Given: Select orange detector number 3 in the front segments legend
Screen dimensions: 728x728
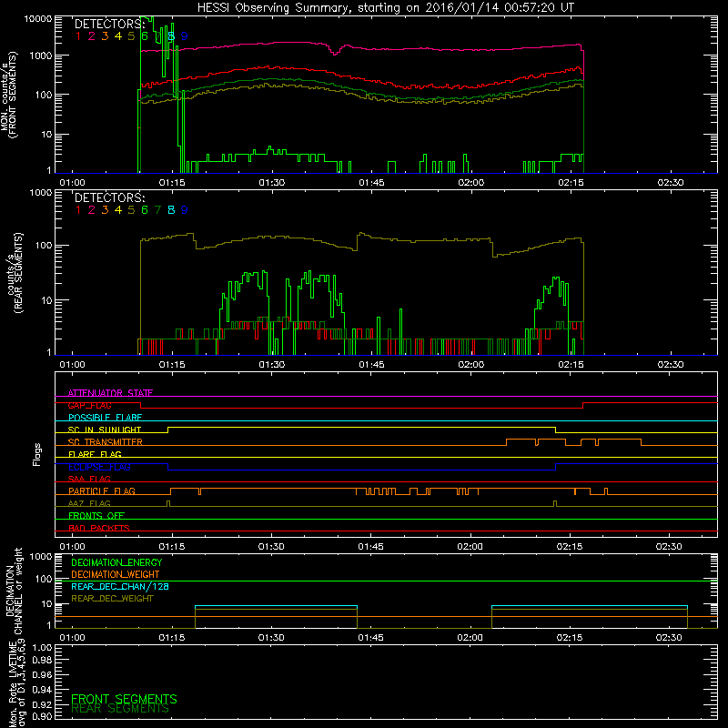Looking at the screenshot, I should tap(105, 36).
